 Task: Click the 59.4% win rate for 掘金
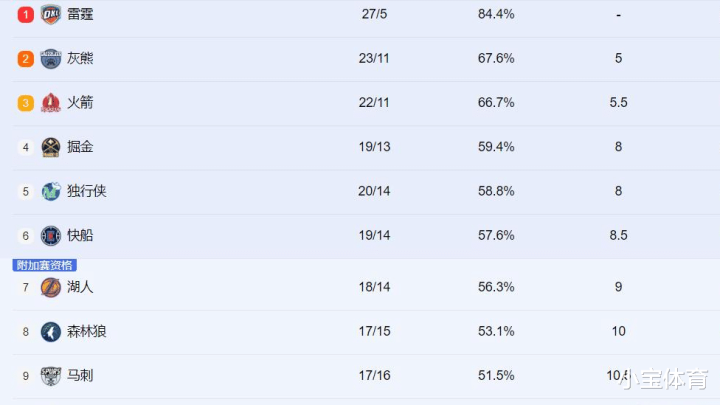point(496,147)
